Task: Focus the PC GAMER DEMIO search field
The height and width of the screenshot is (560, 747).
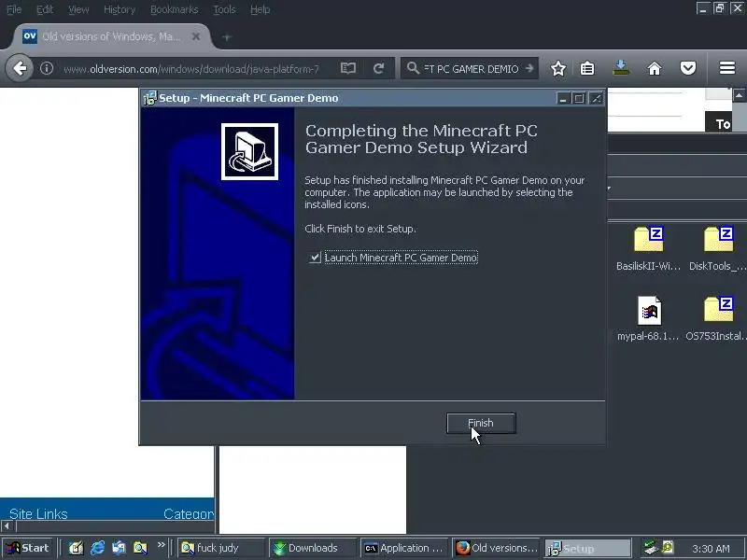Action: [x=472, y=69]
